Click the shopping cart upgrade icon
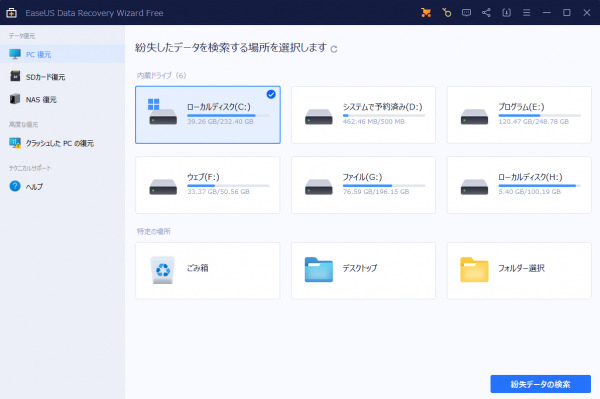600x399 pixels. pos(426,13)
